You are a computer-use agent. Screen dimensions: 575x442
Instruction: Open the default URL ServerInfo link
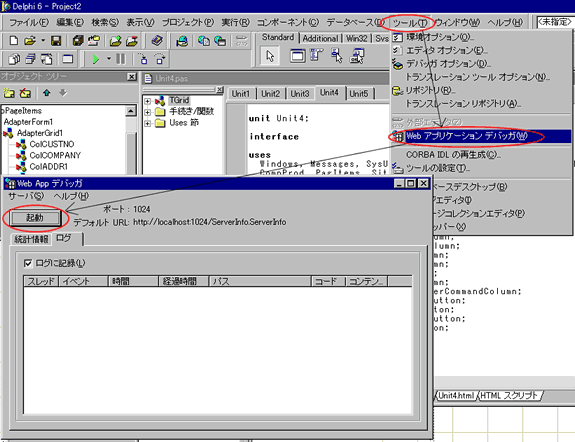click(209, 222)
